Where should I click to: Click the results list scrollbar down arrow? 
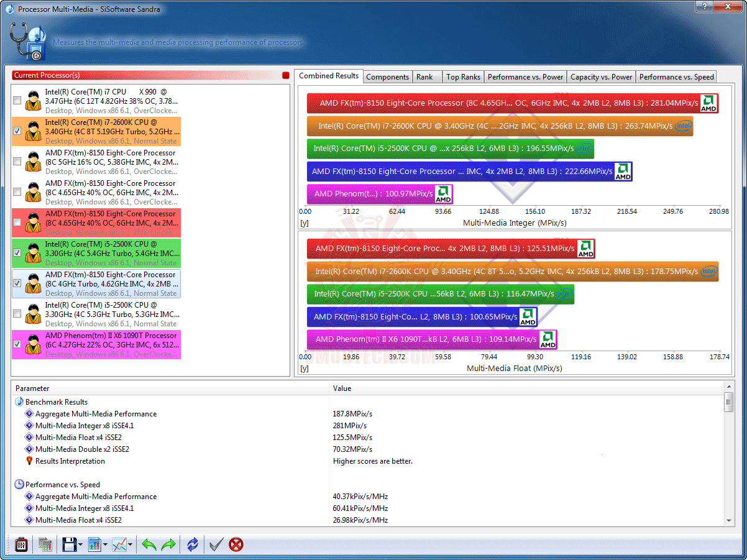tap(730, 520)
